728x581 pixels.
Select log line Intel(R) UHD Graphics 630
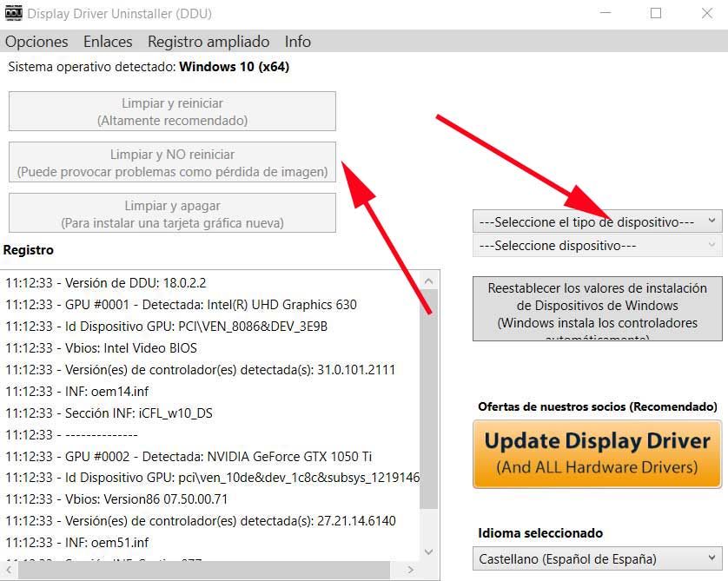pos(181,305)
